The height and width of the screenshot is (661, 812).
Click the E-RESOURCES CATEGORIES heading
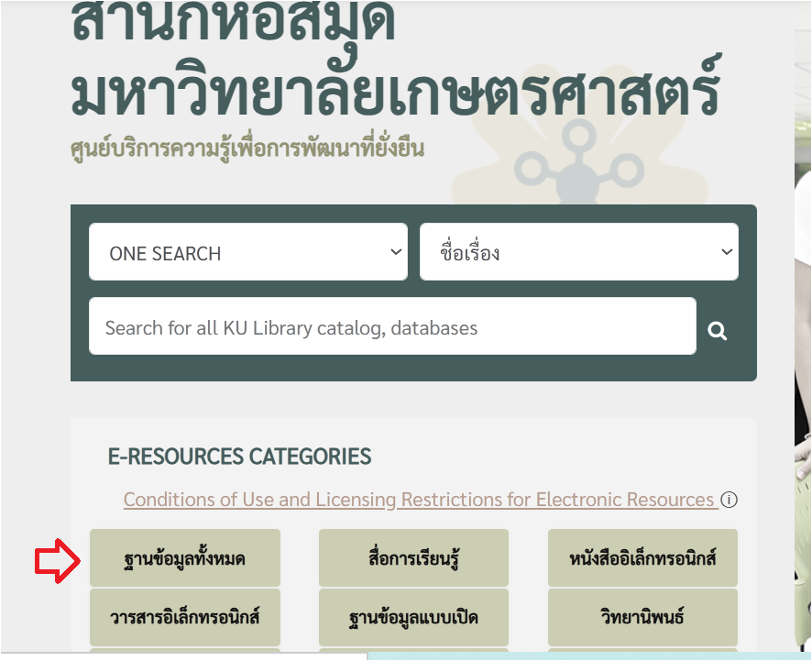239,457
